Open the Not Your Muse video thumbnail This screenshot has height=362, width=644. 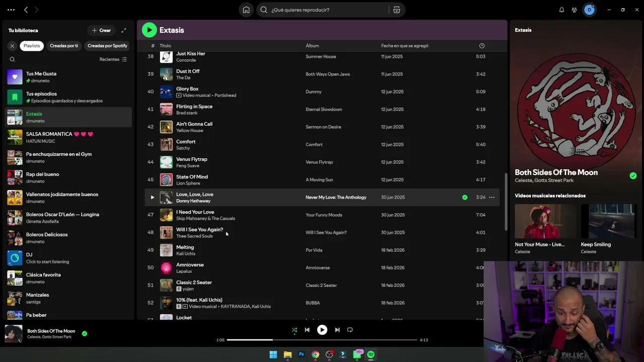[545, 221]
